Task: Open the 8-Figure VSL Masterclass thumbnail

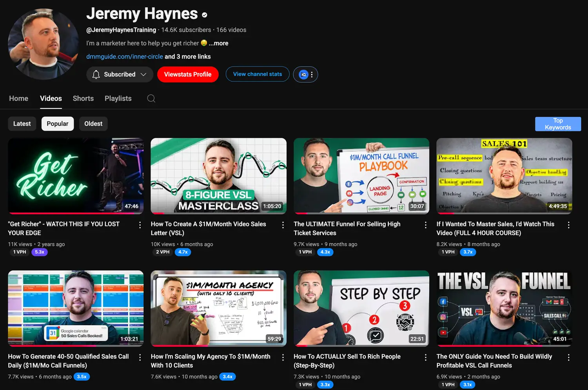Action: tap(218, 176)
